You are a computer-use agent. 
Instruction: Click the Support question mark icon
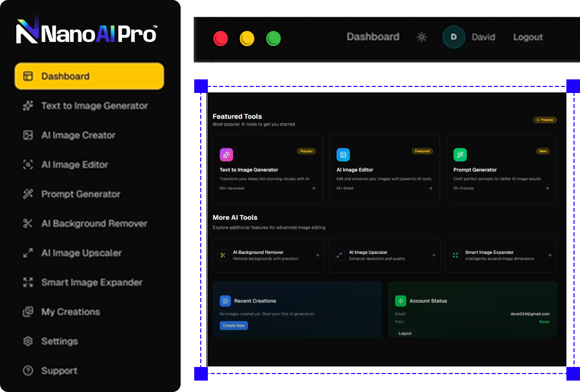[x=28, y=371]
